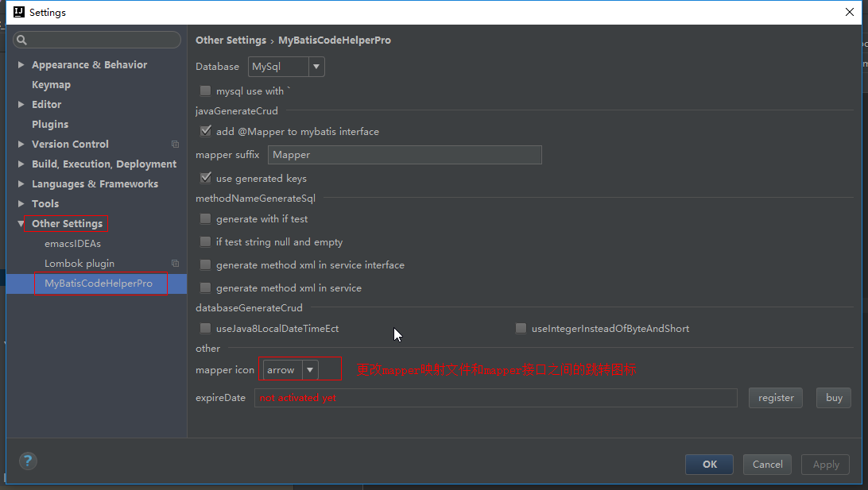This screenshot has width=868, height=490.
Task: Select the Tools label in tree
Action: tap(45, 203)
